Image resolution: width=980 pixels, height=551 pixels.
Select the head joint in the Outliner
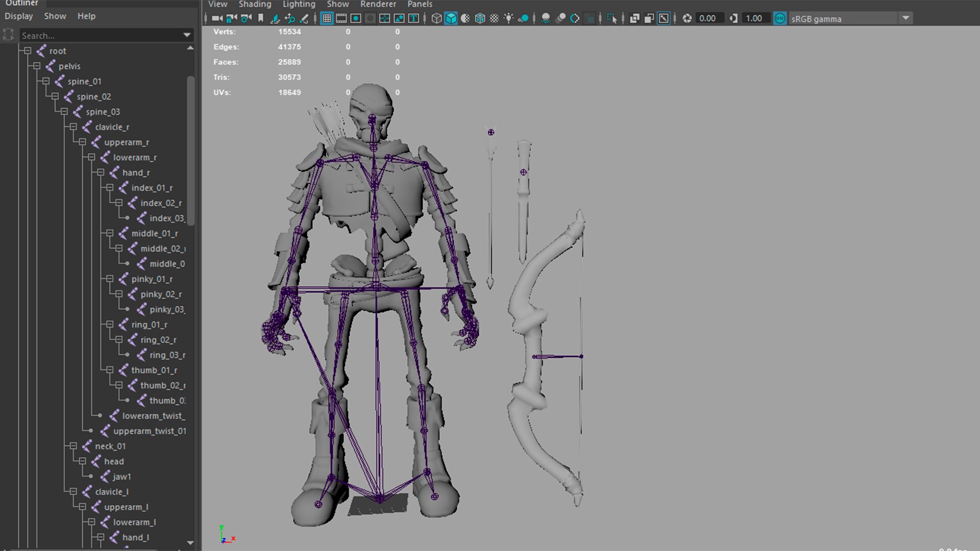click(x=113, y=461)
